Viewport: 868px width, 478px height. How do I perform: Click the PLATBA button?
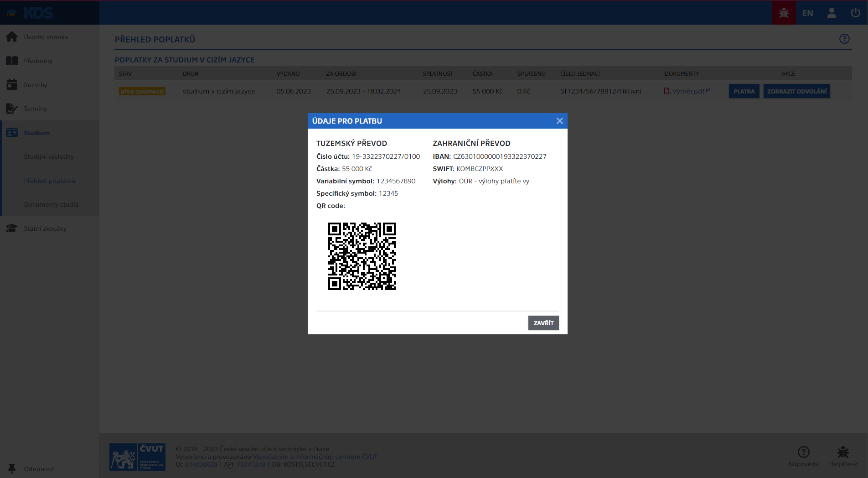[744, 91]
